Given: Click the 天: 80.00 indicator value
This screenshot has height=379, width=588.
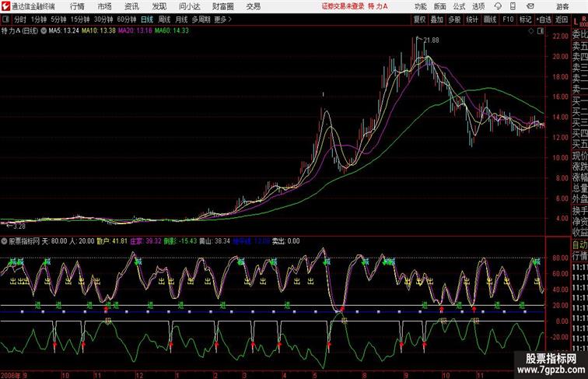Looking at the screenshot, I should pos(54,241).
